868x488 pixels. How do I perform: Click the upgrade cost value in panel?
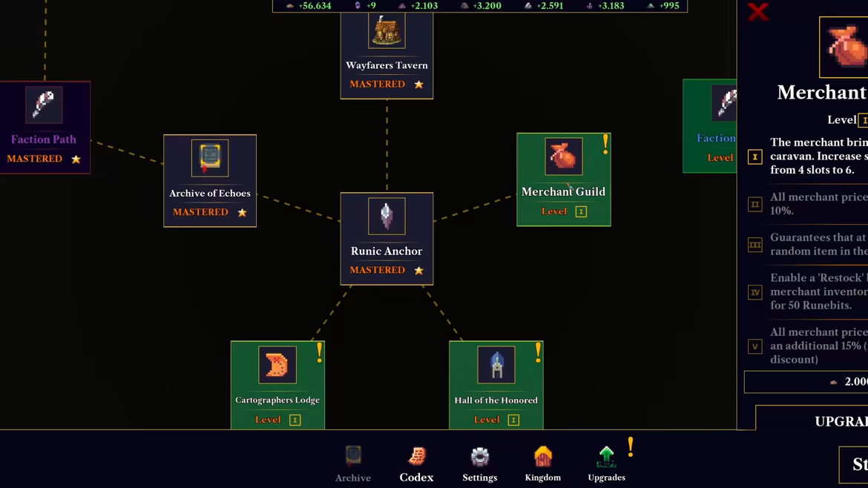point(856,382)
